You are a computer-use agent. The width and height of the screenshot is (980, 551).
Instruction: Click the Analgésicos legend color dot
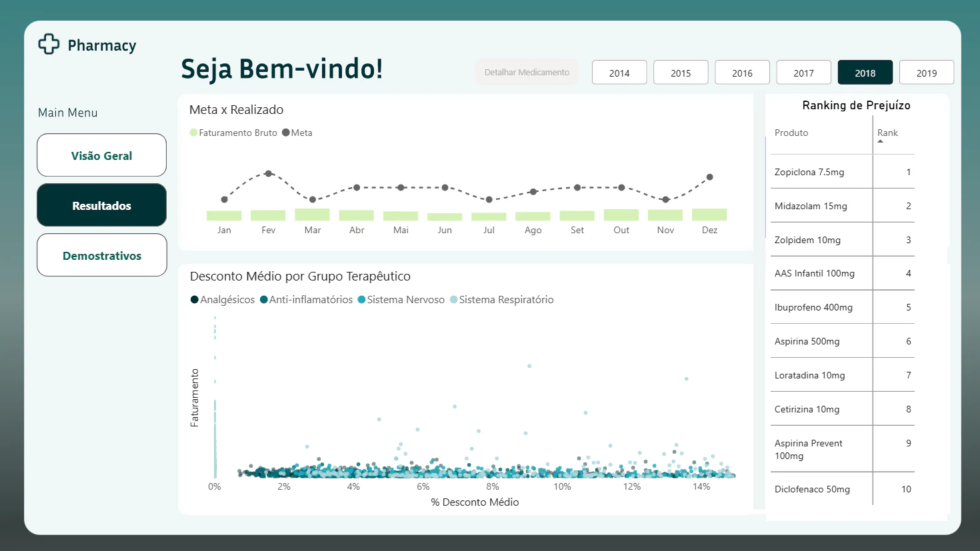(195, 300)
